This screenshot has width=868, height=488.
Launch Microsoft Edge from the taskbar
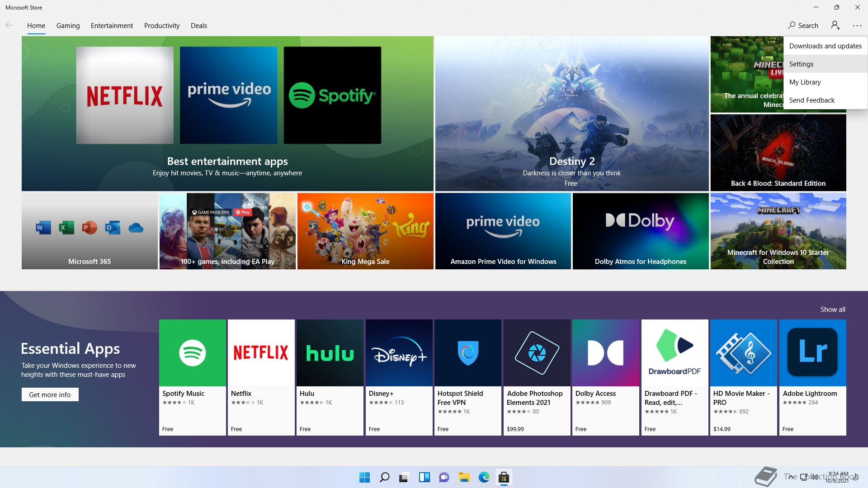coord(484,478)
